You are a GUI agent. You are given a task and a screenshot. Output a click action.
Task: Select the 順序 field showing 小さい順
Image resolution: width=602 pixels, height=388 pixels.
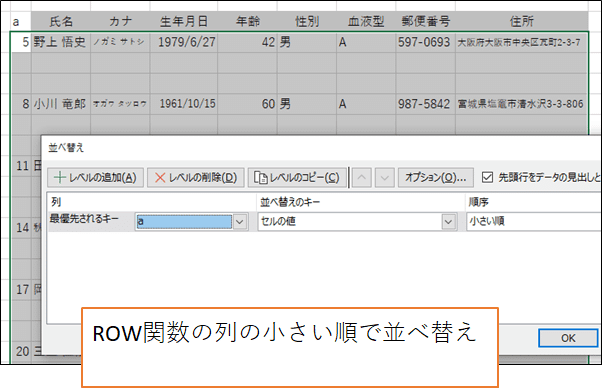click(534, 221)
